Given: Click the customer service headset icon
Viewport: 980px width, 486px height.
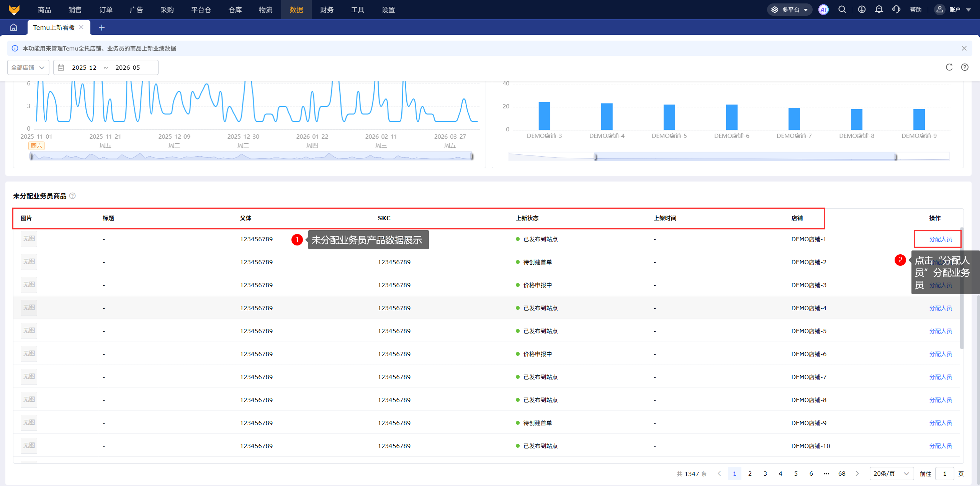Looking at the screenshot, I should coord(896,10).
